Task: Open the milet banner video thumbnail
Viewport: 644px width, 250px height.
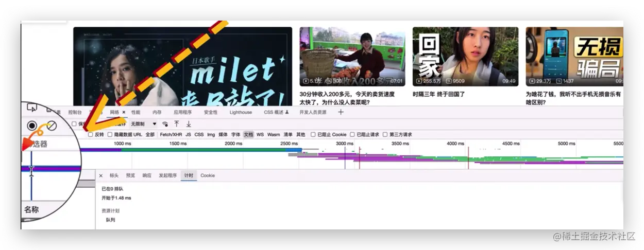Action: [x=182, y=66]
